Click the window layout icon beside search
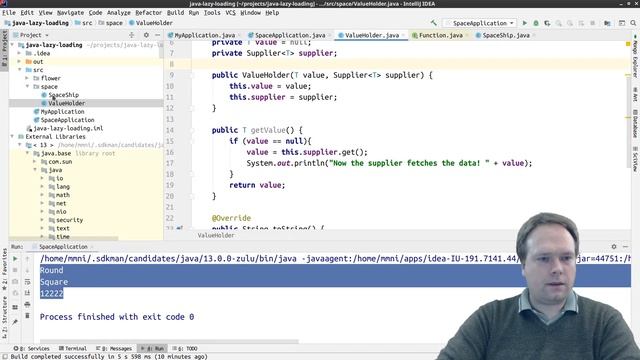The image size is (640, 360). [622, 23]
